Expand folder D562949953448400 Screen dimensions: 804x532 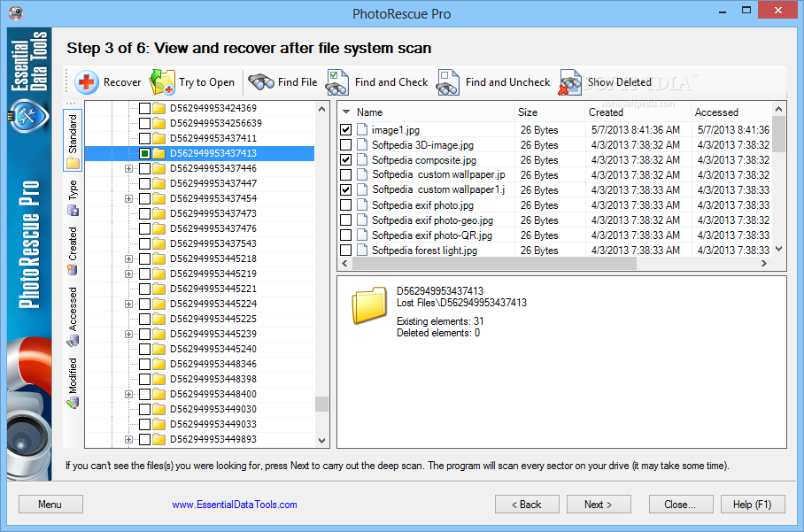[x=128, y=394]
